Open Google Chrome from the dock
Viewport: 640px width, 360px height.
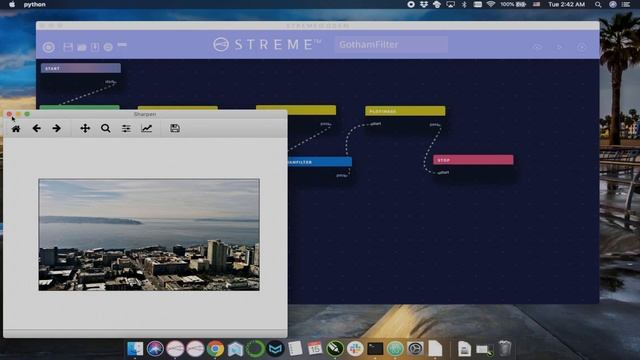pos(215,349)
